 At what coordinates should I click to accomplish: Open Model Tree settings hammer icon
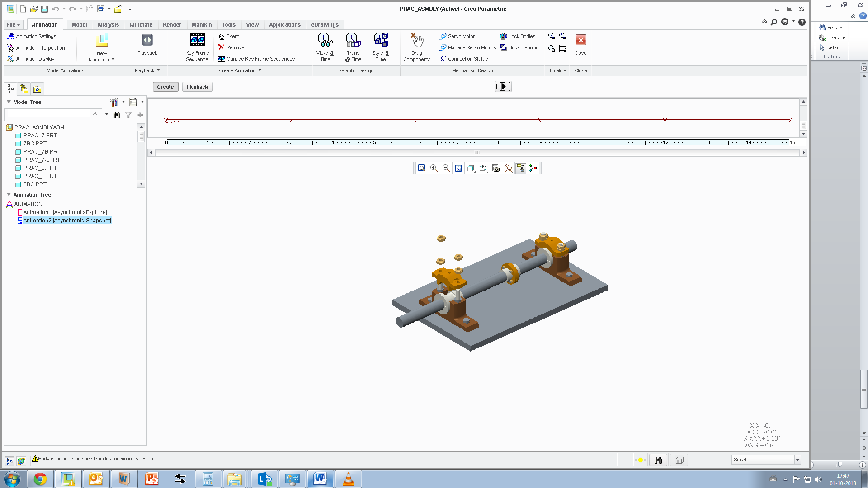coord(114,102)
